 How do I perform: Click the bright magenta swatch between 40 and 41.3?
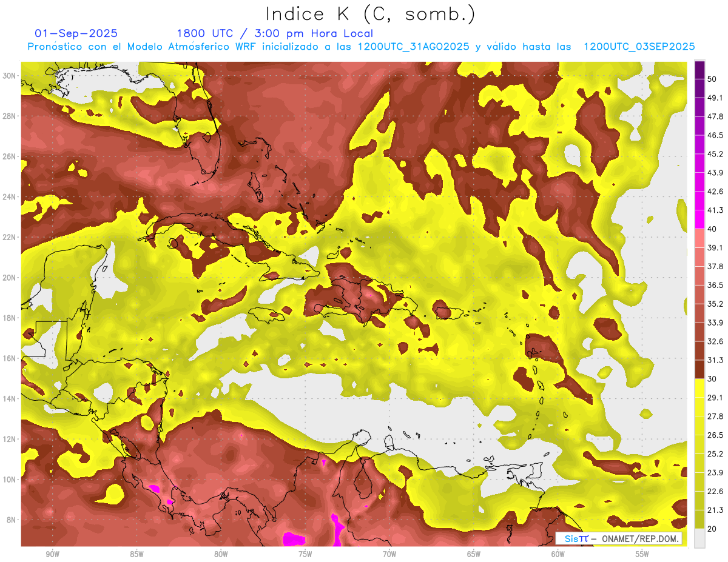699,219
